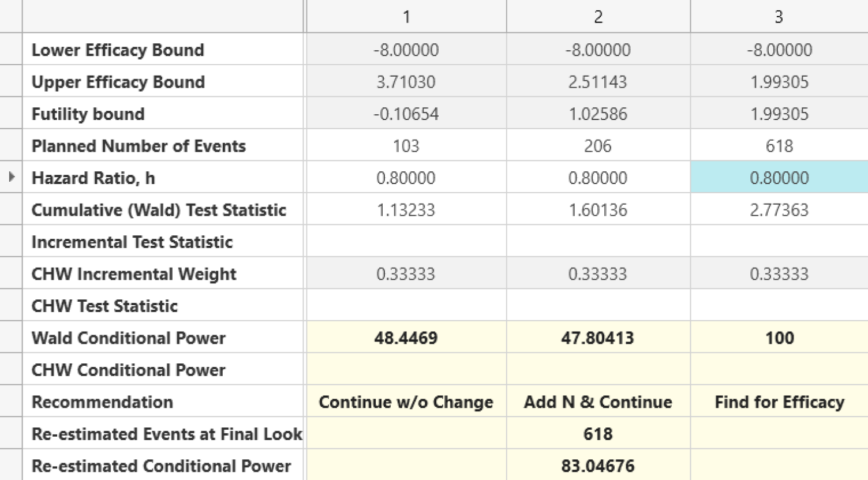Select futility bound value -0.10654
The width and height of the screenshot is (868, 480).
[x=406, y=114]
